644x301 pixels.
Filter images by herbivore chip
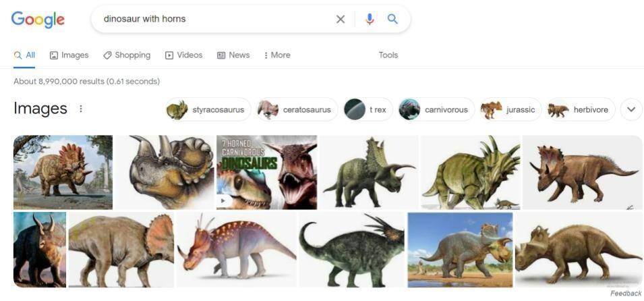point(581,109)
